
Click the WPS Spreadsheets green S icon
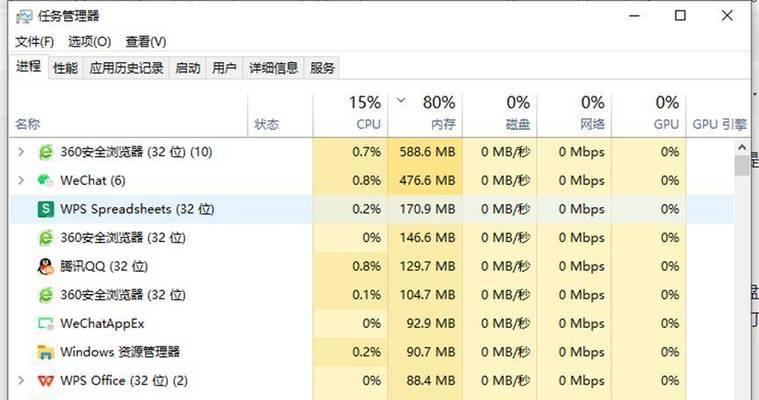[x=46, y=209]
